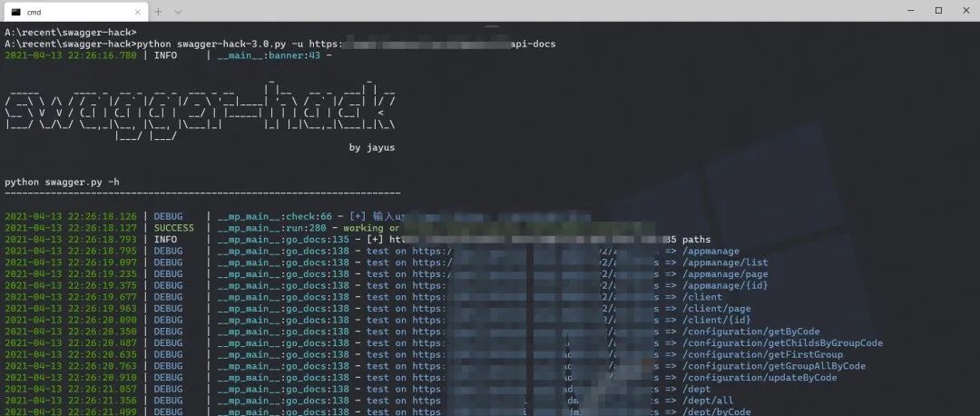Click the /configuration/getChildsByGroupCode path
980x416 pixels.
click(782, 342)
